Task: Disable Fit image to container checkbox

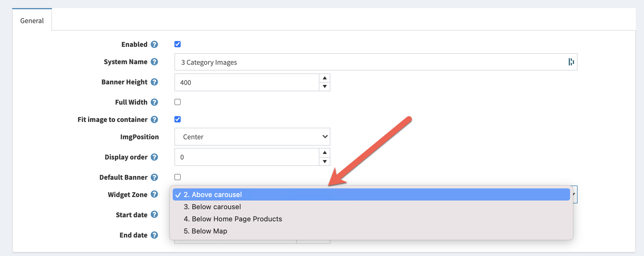Action: coord(178,119)
